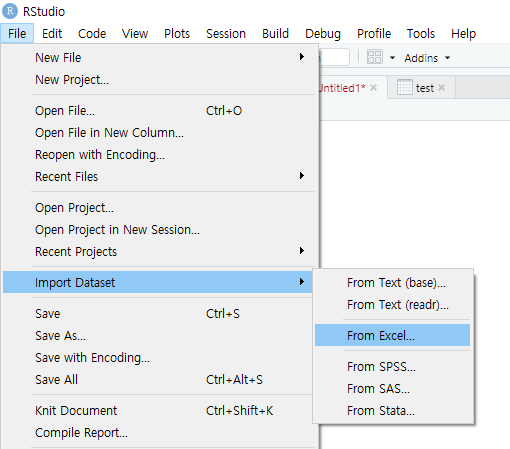510x449 pixels.
Task: Open the File menu
Action: tap(17, 33)
